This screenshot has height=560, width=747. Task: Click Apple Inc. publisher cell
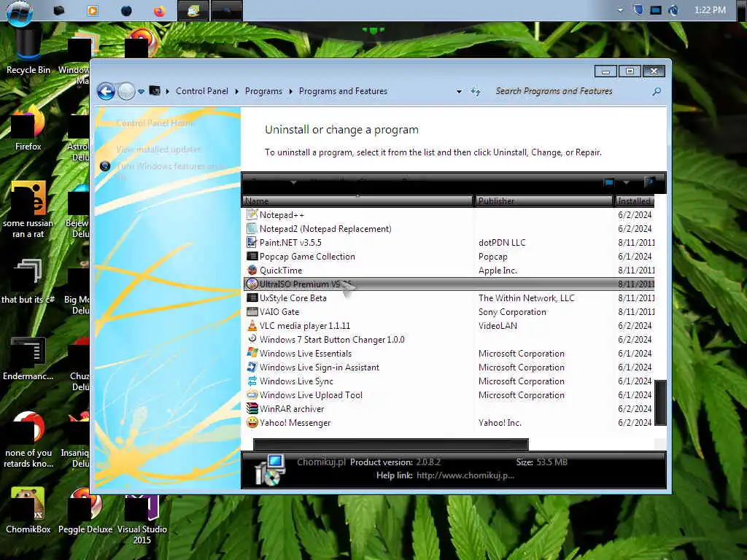tap(498, 270)
